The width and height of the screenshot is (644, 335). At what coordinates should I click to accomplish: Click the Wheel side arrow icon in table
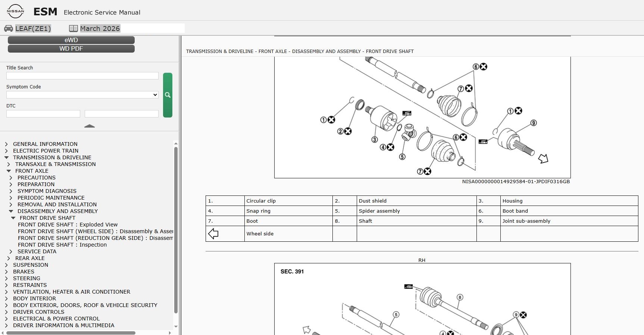point(213,234)
